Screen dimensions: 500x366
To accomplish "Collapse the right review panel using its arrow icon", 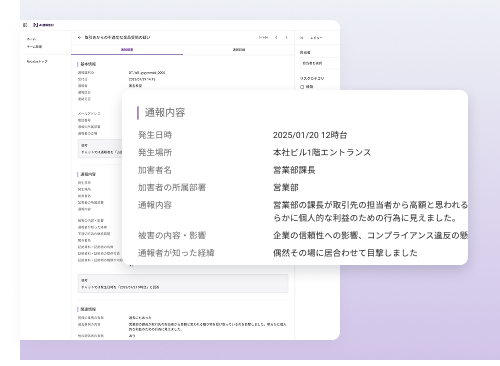I will (301, 38).
